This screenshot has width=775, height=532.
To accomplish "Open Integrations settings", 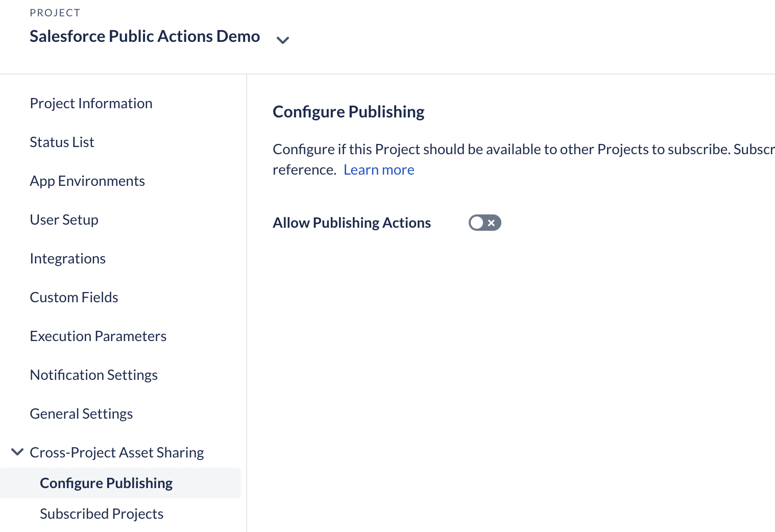I will tap(67, 258).
